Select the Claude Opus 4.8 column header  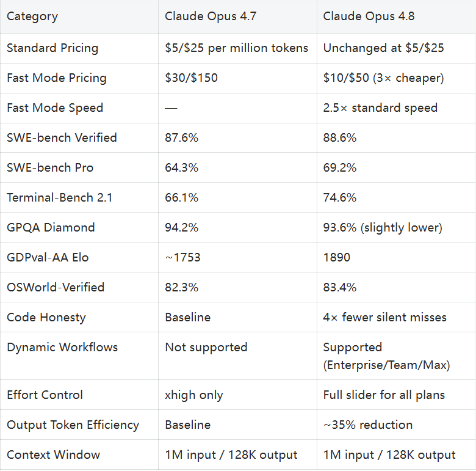369,16
